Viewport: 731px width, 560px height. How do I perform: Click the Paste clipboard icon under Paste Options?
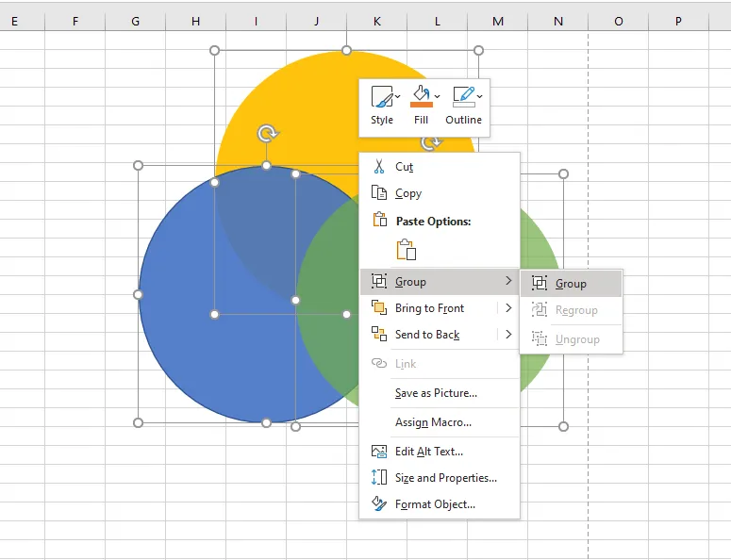[406, 250]
